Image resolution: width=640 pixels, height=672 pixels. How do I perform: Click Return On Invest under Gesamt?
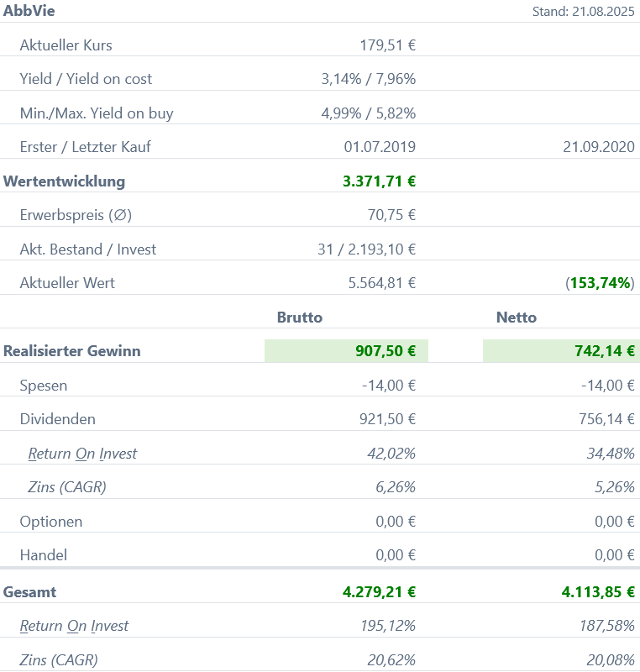(x=74, y=626)
